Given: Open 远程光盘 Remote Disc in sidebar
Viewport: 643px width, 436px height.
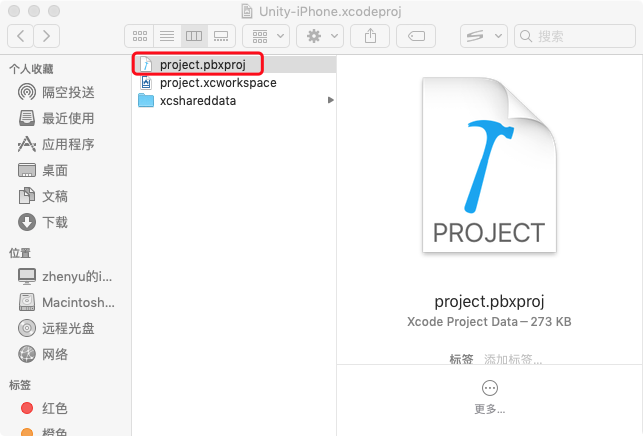Looking at the screenshot, I should [57, 328].
